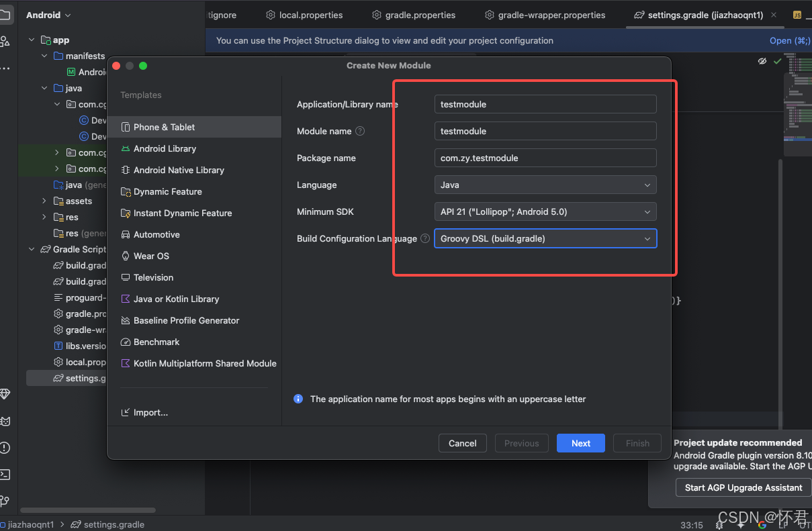Open the Logcat cat icon

(x=5, y=421)
